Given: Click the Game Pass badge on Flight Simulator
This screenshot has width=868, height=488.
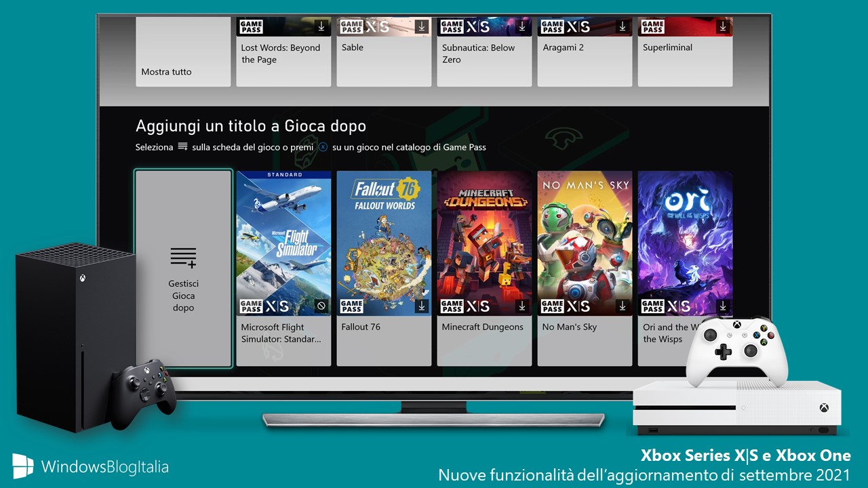Looking at the screenshot, I should (251, 306).
